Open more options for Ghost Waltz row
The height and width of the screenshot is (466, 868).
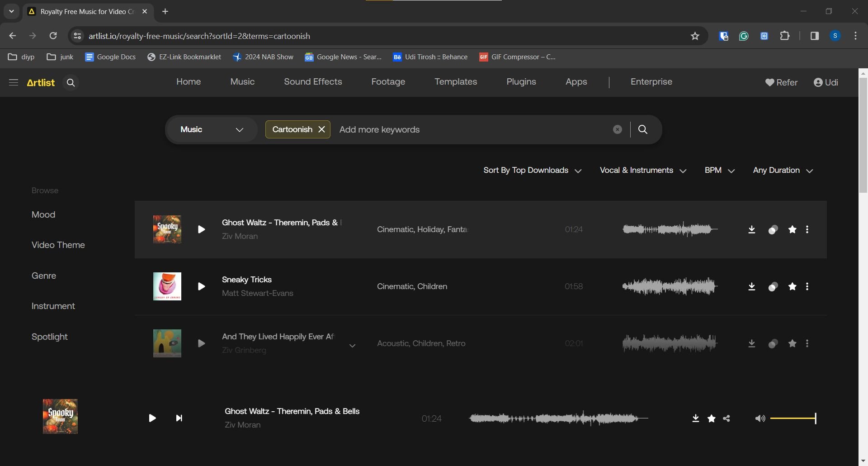click(x=807, y=230)
